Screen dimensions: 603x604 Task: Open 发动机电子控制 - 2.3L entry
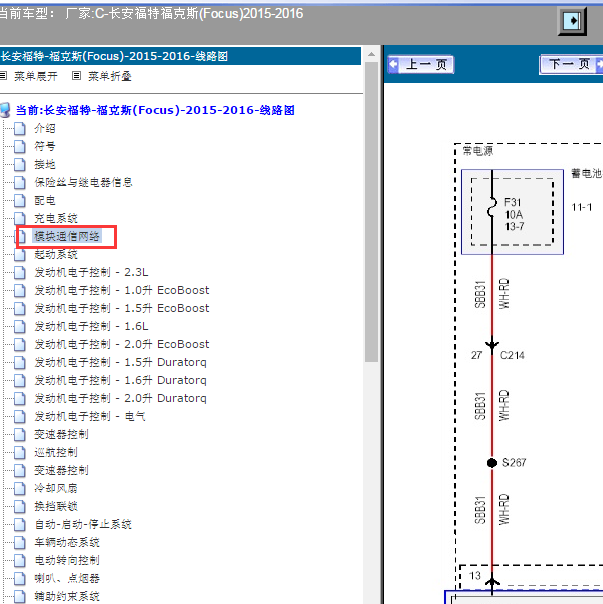91,272
